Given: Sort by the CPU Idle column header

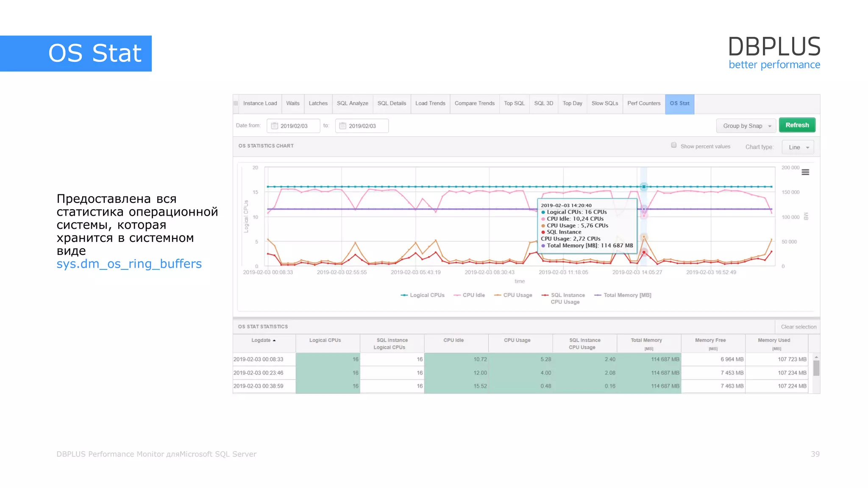Looking at the screenshot, I should (x=456, y=344).
